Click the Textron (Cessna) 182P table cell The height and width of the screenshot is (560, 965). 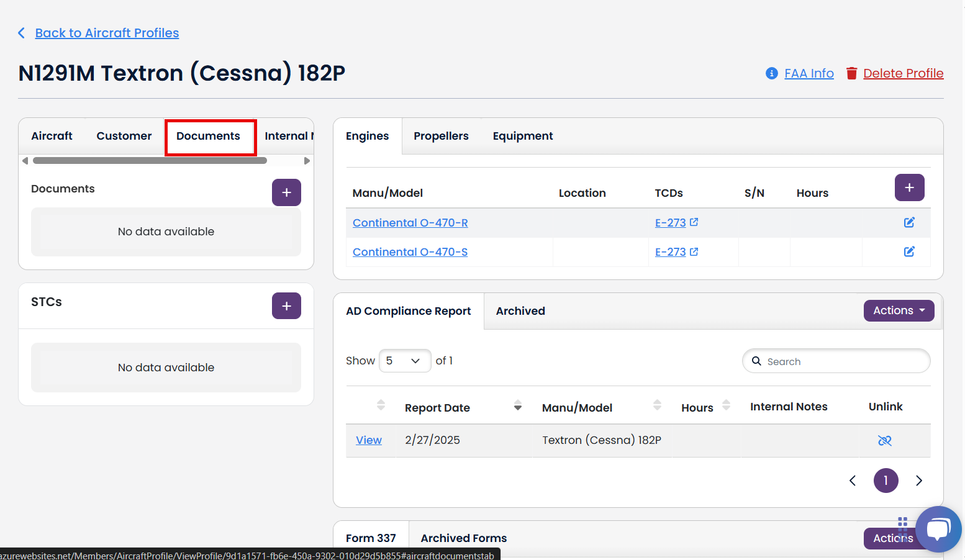click(x=602, y=440)
